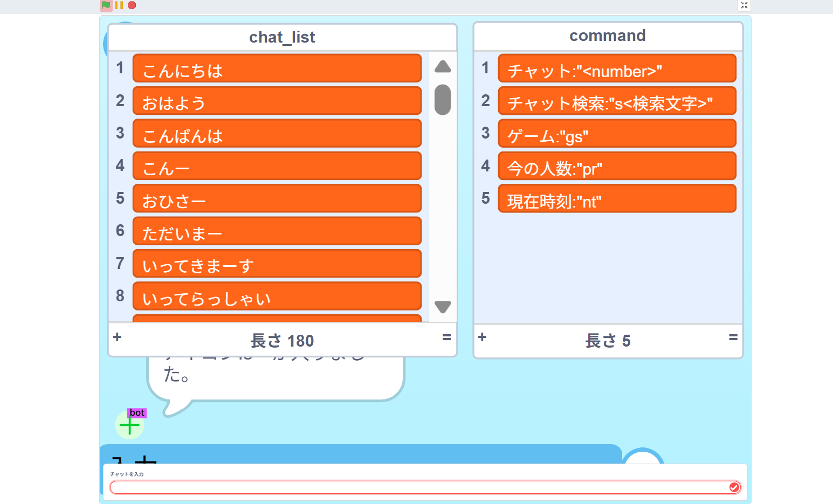Click the green plus bot sprite
The height and width of the screenshot is (504, 833).
129,425
